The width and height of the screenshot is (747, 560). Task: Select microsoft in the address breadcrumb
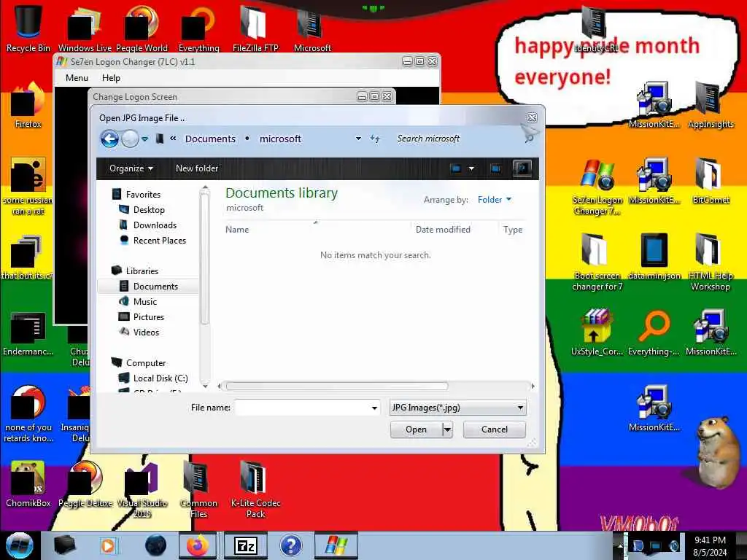click(x=280, y=139)
